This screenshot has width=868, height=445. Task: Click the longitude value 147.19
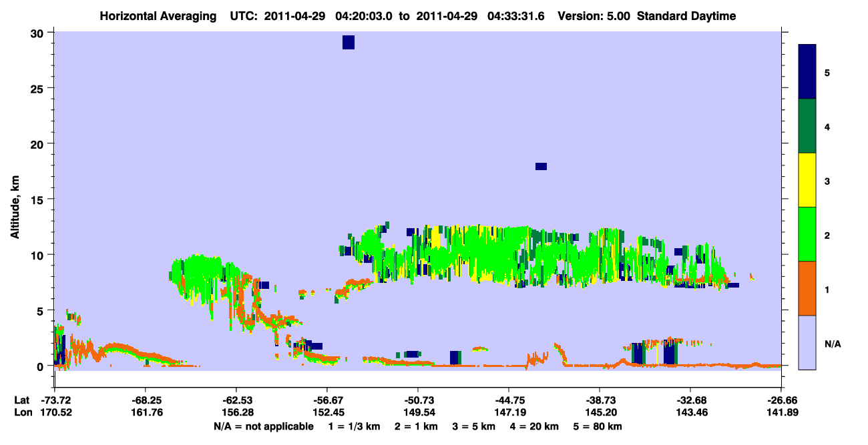[x=509, y=413]
